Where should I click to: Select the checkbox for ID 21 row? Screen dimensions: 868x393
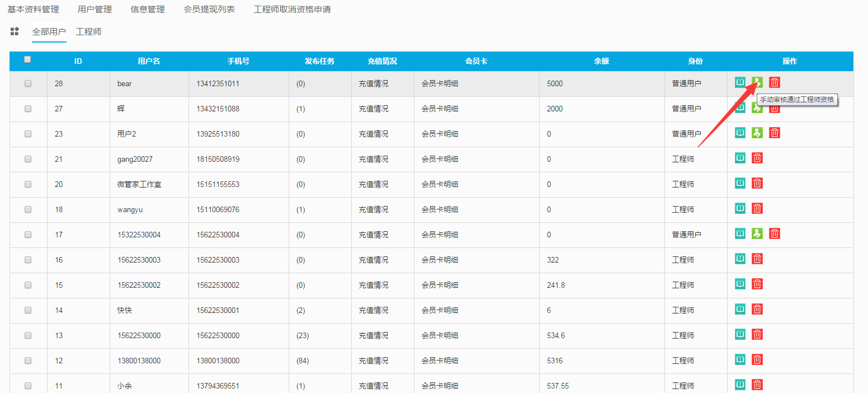(28, 159)
